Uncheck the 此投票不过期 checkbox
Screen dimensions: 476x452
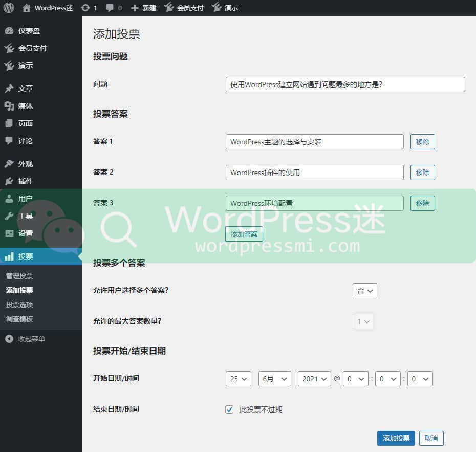click(x=229, y=409)
